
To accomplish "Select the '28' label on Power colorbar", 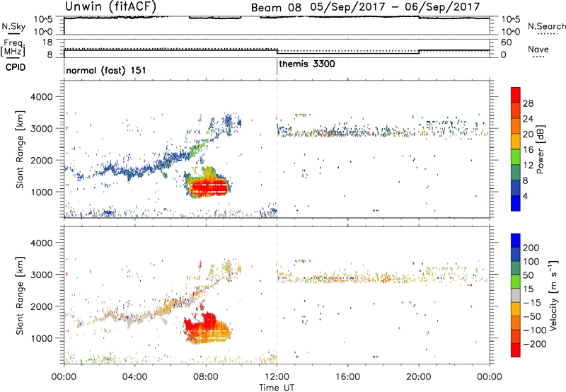I will click(528, 103).
